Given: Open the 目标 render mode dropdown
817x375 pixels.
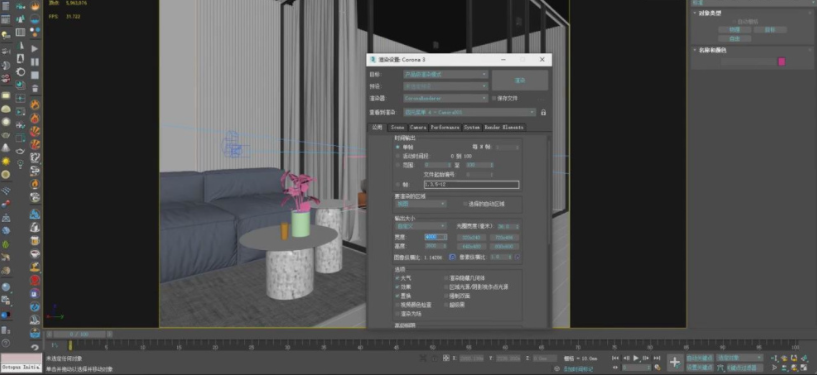Looking at the screenshot, I should pos(445,74).
